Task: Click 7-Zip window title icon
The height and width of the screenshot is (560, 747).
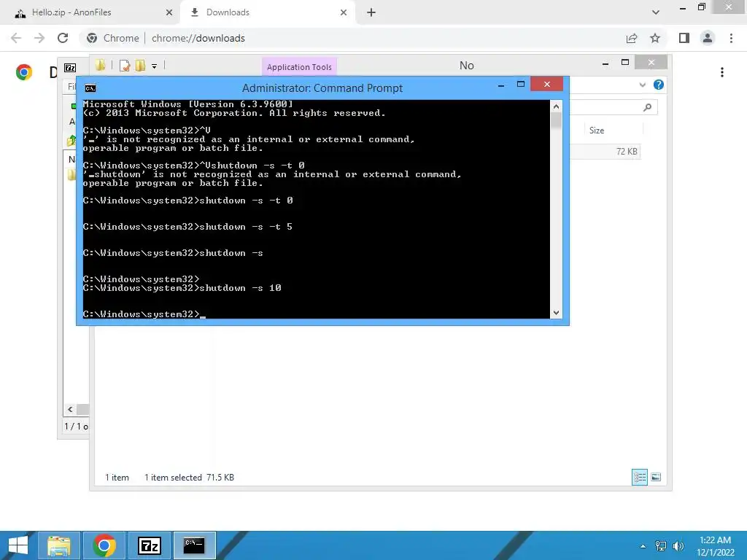Action: tap(70, 68)
